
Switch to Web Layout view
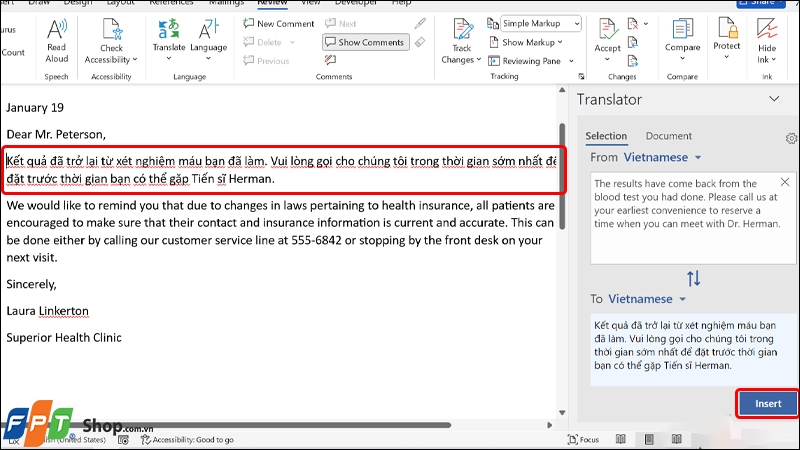(x=677, y=439)
